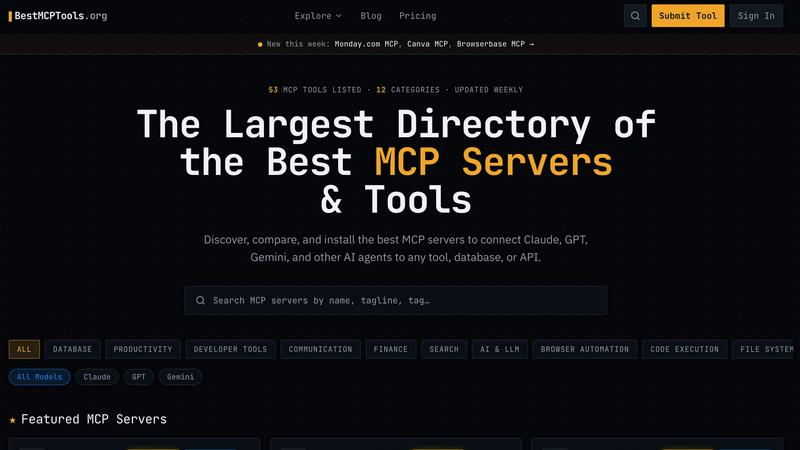Open the BestMCPTools.org home logo
This screenshot has width=800, height=450.
click(x=58, y=16)
